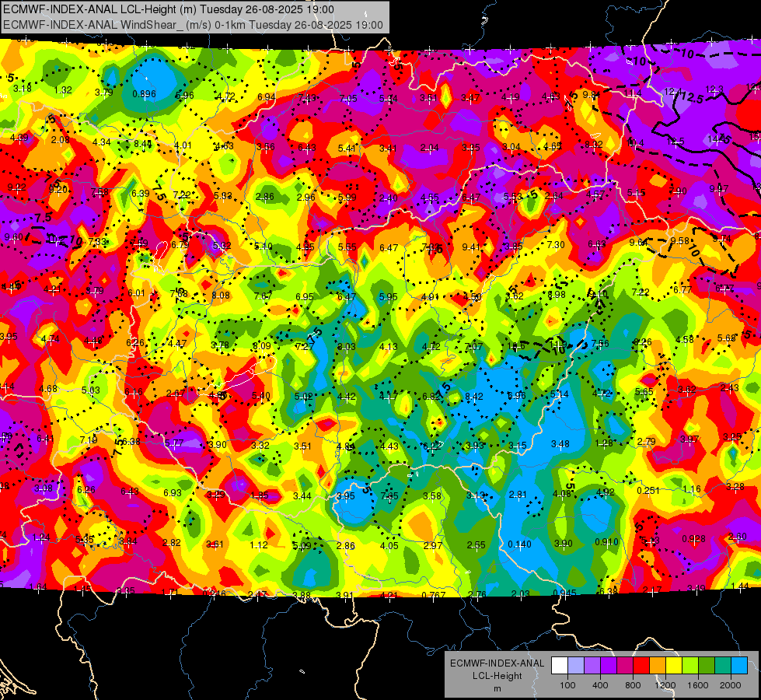
Task: Click the LCL-Height title line at top
Action: tap(169, 9)
